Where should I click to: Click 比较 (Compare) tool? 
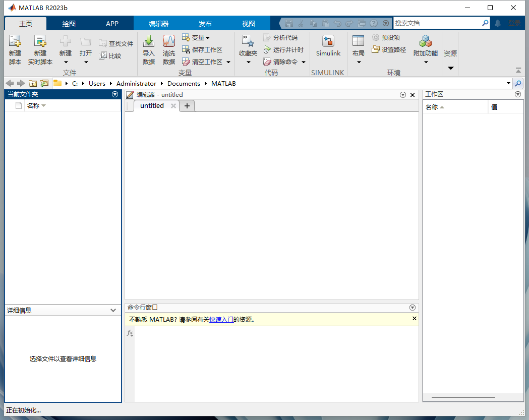click(x=110, y=55)
